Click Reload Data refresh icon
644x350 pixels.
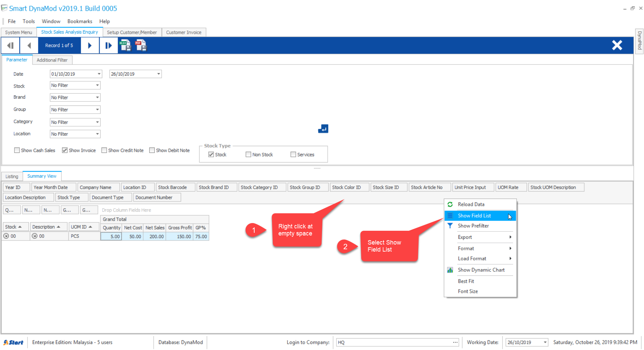450,204
